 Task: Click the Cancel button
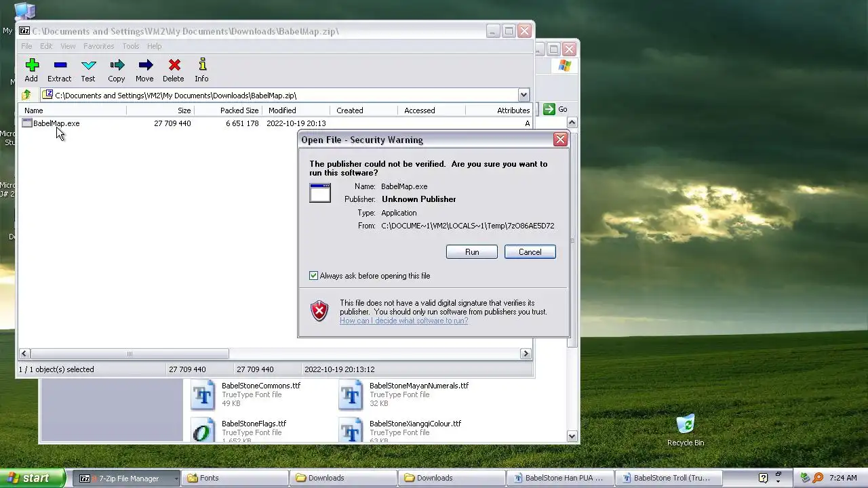pyautogui.click(x=530, y=252)
